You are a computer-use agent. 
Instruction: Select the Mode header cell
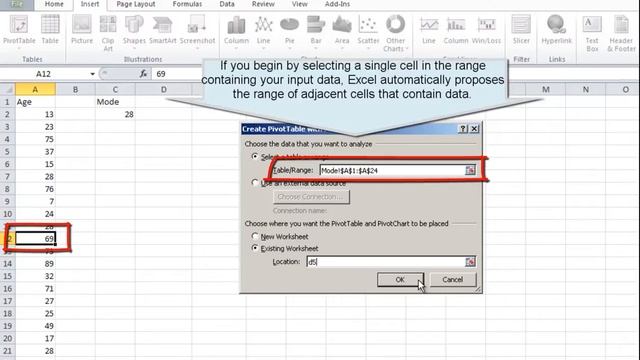(x=115, y=102)
